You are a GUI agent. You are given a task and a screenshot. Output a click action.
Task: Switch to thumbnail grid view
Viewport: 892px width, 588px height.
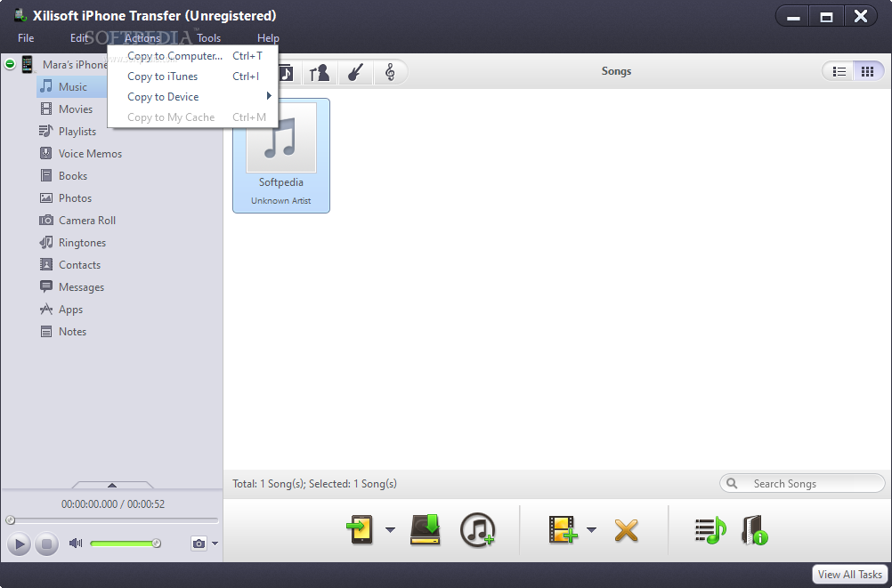click(868, 72)
